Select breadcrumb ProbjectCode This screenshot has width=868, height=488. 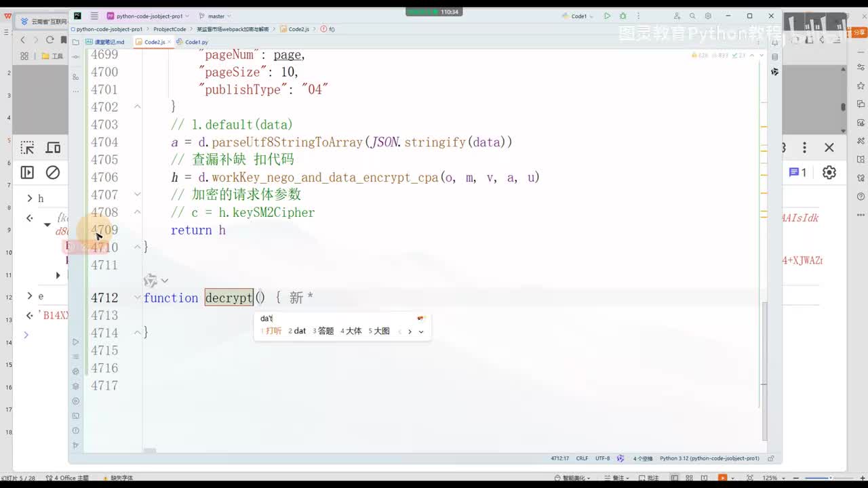tap(170, 29)
